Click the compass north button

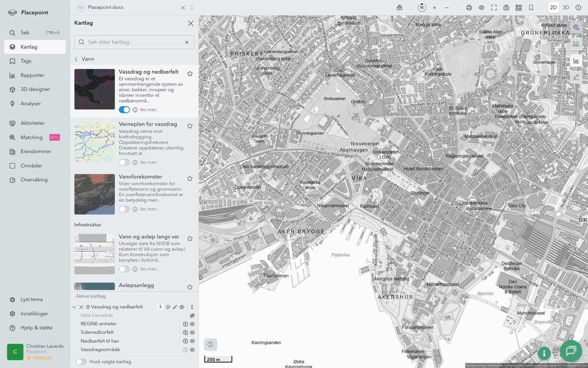422,8
